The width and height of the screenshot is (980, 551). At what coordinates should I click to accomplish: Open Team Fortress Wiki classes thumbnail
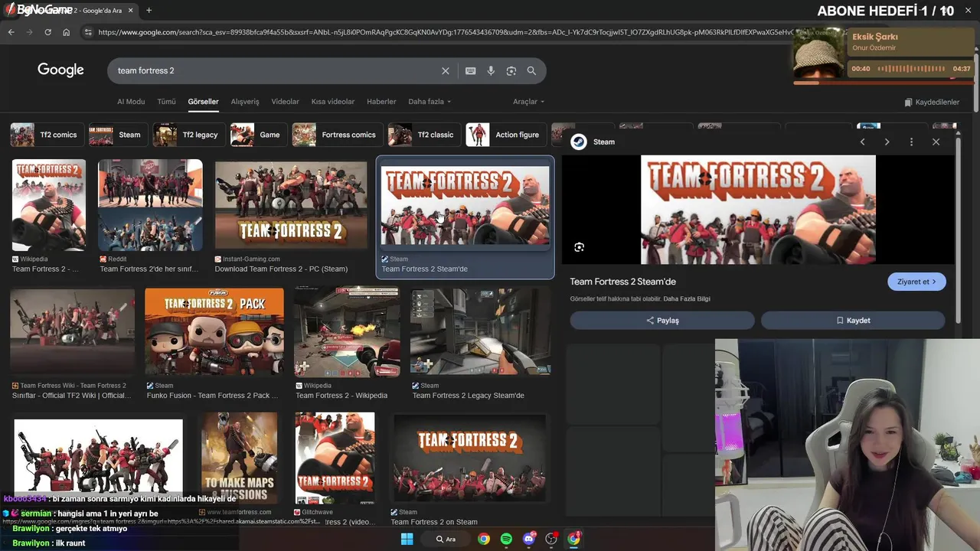73,331
